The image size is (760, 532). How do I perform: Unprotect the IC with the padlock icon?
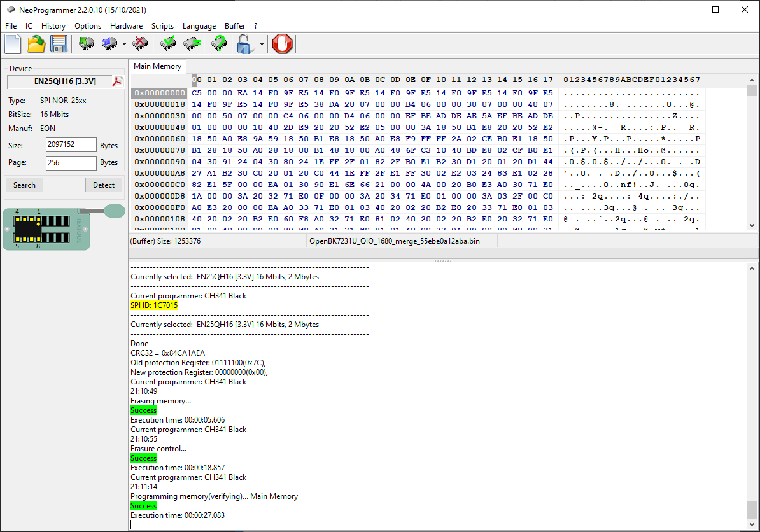click(245, 44)
